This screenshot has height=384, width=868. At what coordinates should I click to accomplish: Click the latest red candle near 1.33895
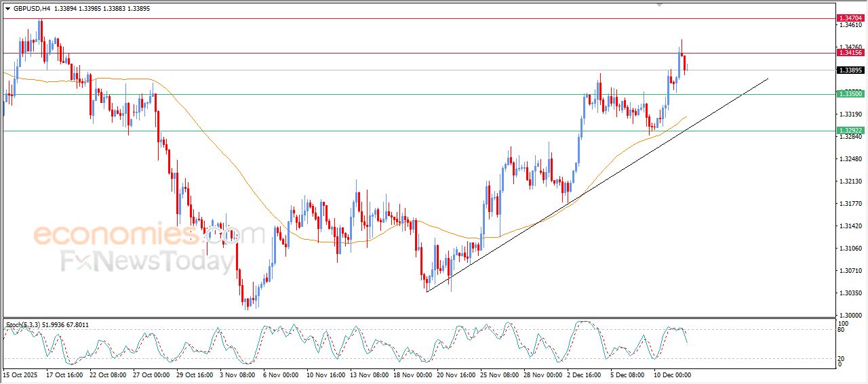686,64
